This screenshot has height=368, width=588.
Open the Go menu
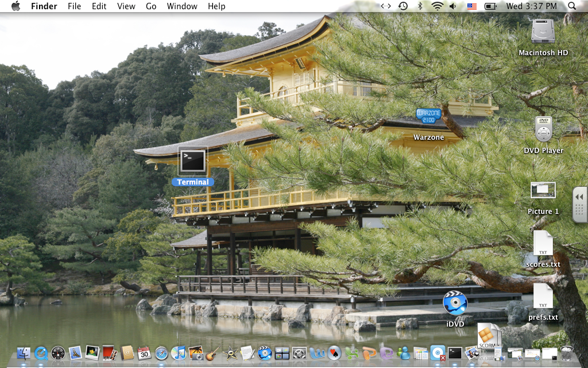click(150, 6)
